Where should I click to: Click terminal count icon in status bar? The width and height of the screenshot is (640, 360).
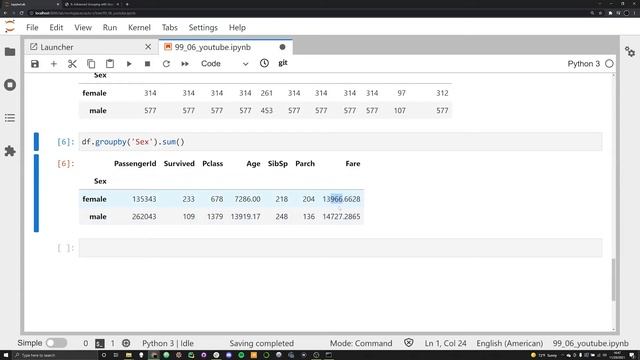click(x=100, y=343)
